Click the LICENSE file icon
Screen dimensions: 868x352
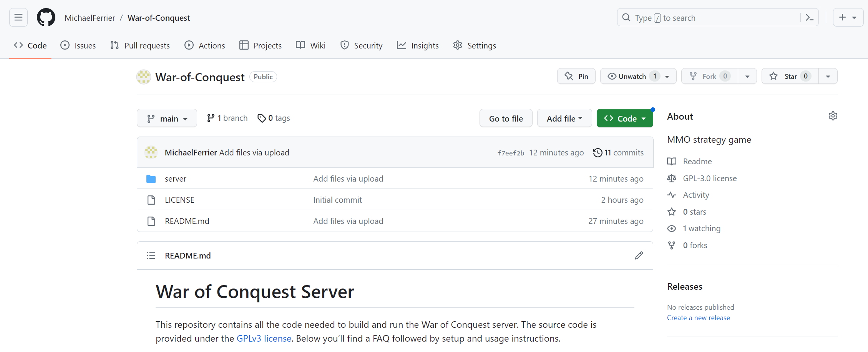pos(151,200)
